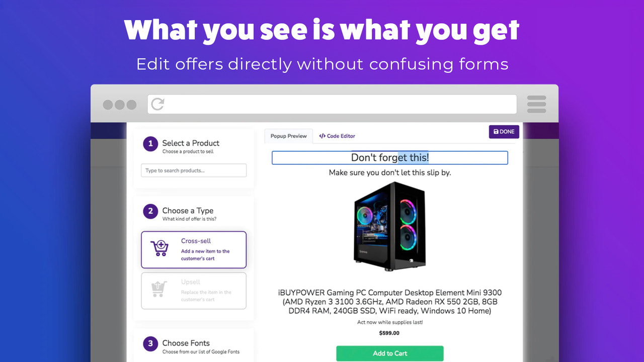Click the upsell cart arrow icon
The height and width of the screenshot is (362, 644).
(x=159, y=289)
